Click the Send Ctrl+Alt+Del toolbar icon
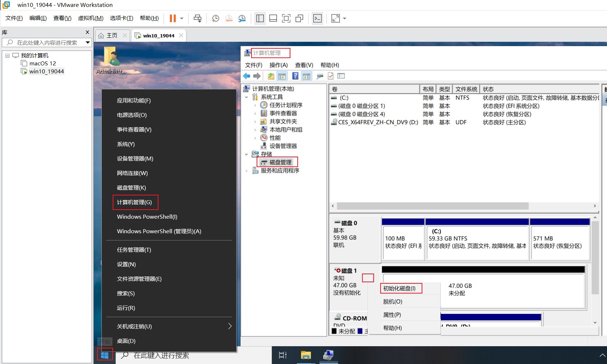The image size is (607, 364). point(197,19)
